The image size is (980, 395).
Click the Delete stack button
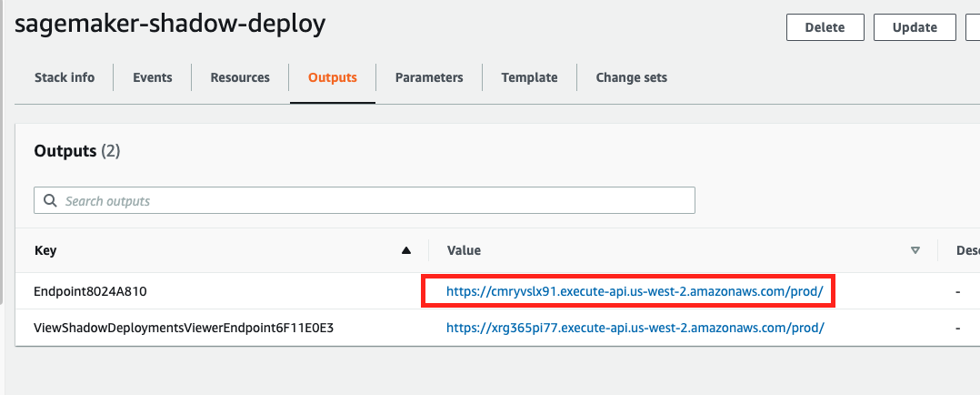(825, 27)
